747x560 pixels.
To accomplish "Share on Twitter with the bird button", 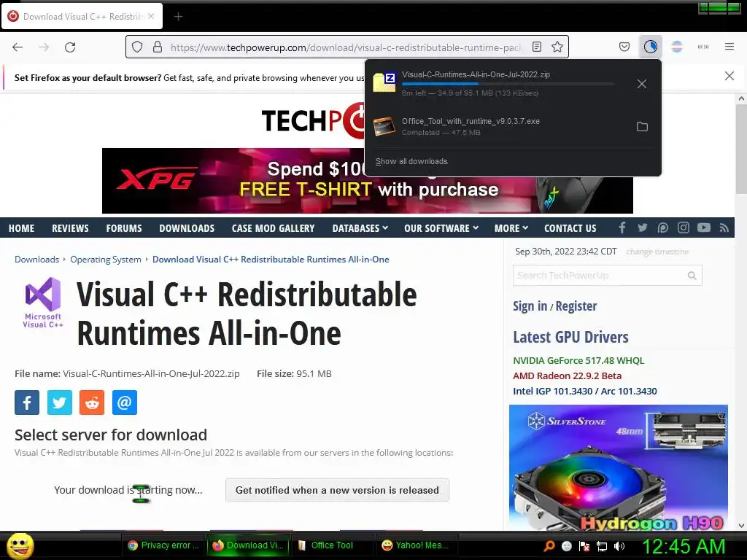I will (x=60, y=402).
